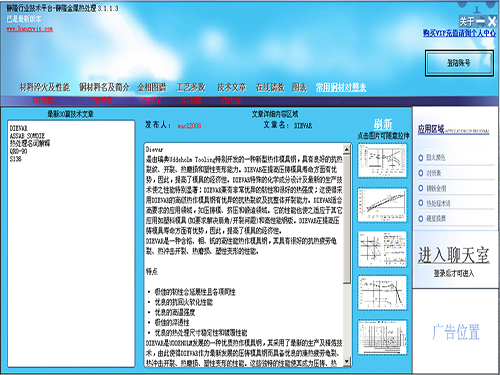The width and height of the screenshot is (500, 375).
Task: Click the 广告位置 ad placeholder
Action: point(456,332)
